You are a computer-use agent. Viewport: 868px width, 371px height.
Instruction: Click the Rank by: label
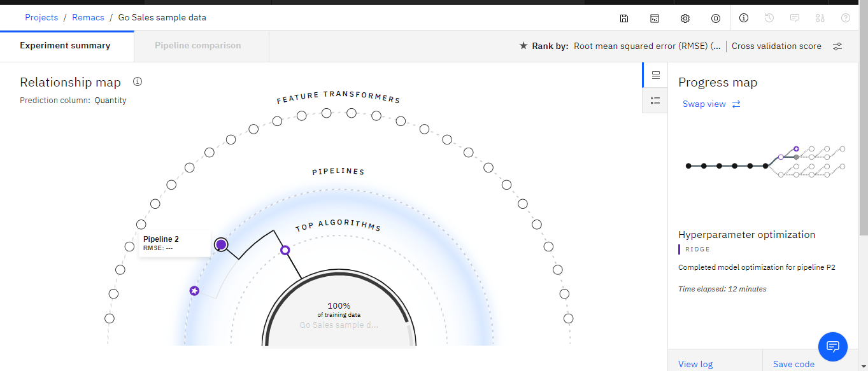pyautogui.click(x=550, y=46)
